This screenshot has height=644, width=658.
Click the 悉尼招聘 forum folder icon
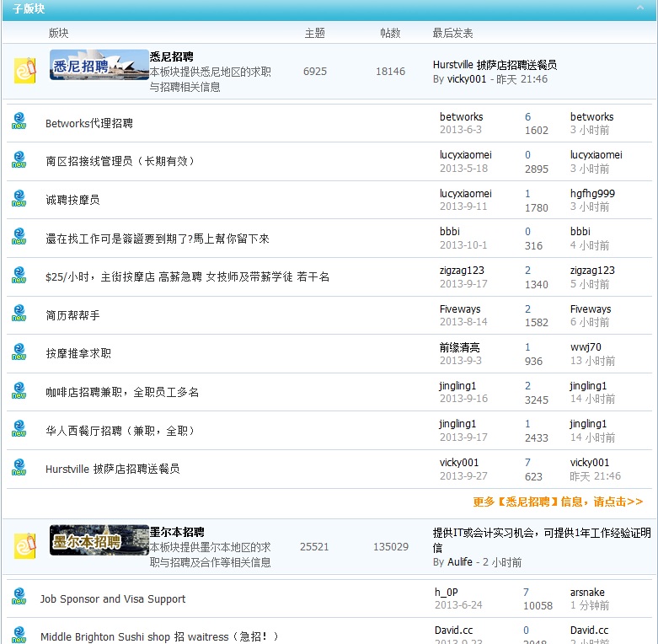pos(25,69)
